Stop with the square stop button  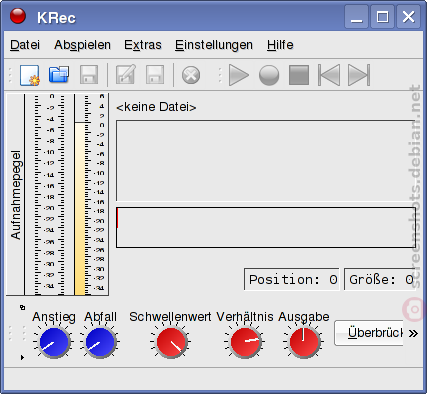point(299,75)
